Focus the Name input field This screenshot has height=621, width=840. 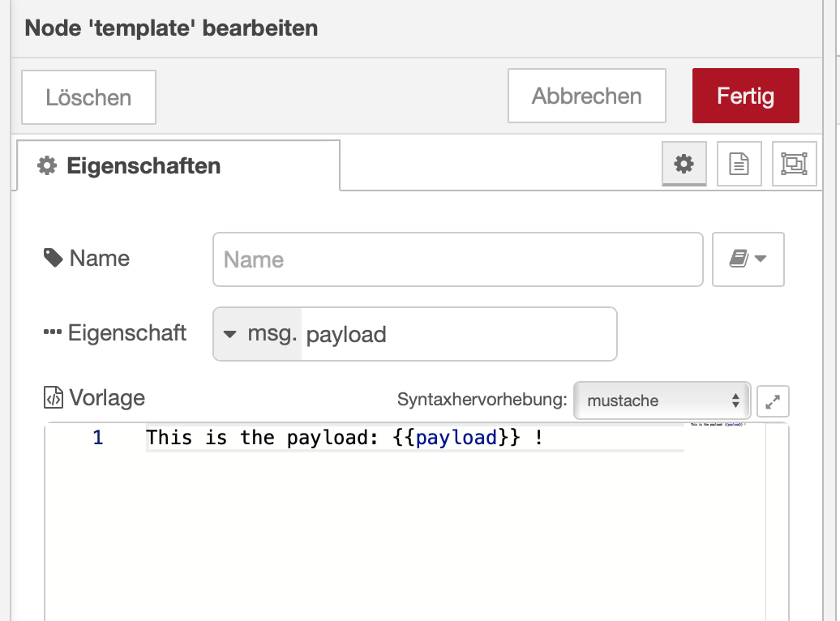click(x=457, y=259)
